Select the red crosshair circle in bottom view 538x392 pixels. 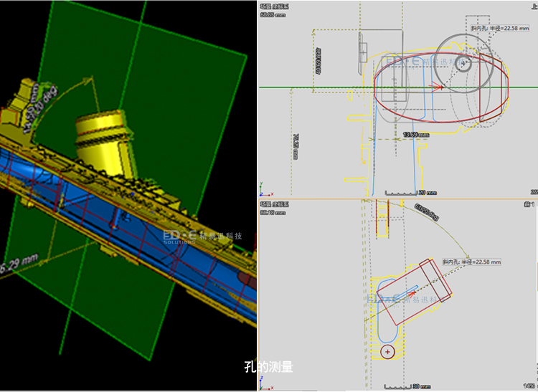[x=388, y=352]
